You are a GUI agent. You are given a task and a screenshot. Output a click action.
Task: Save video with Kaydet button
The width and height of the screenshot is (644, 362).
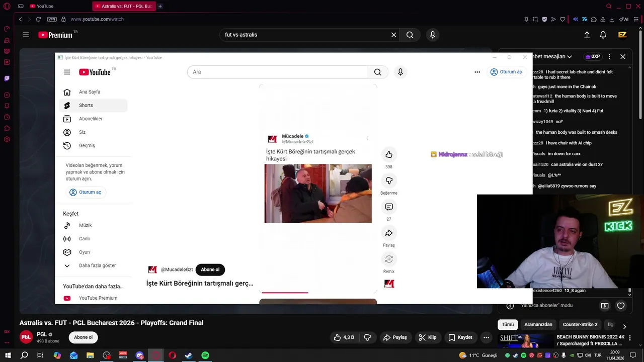click(x=460, y=337)
